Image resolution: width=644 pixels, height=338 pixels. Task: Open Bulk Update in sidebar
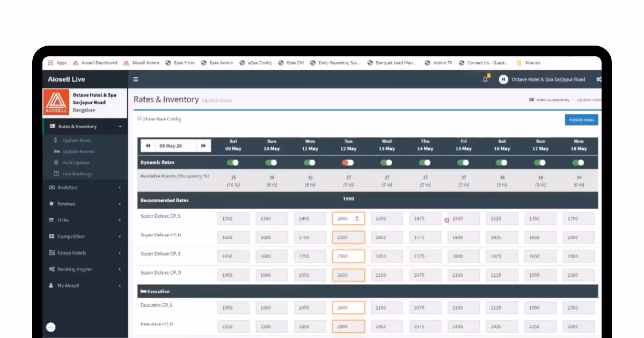coord(75,163)
